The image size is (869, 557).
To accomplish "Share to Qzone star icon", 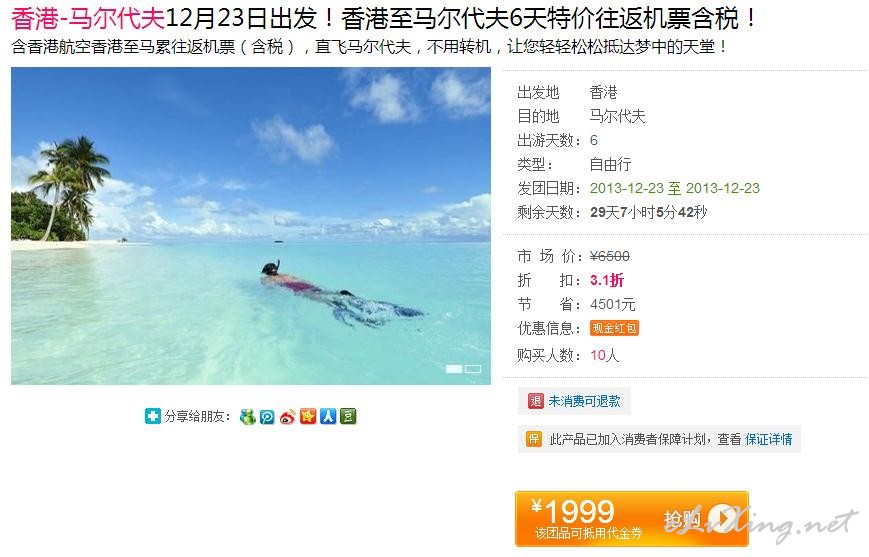I will pyautogui.click(x=308, y=416).
